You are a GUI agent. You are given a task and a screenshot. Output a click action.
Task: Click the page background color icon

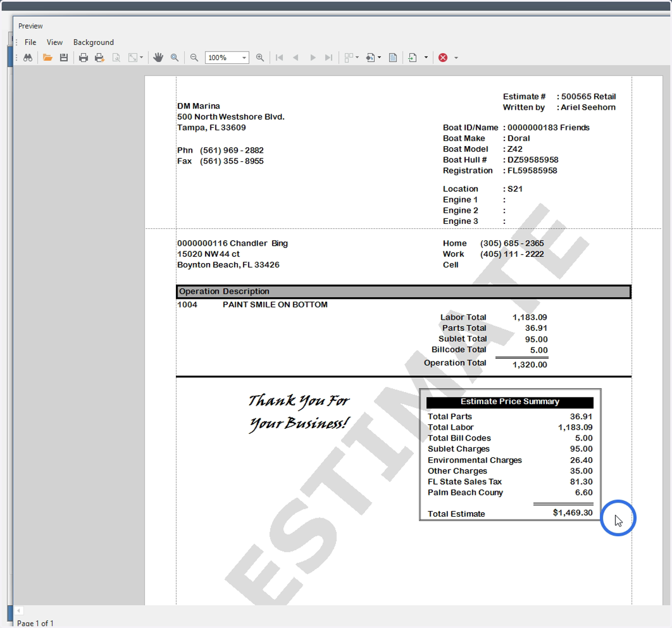click(371, 58)
